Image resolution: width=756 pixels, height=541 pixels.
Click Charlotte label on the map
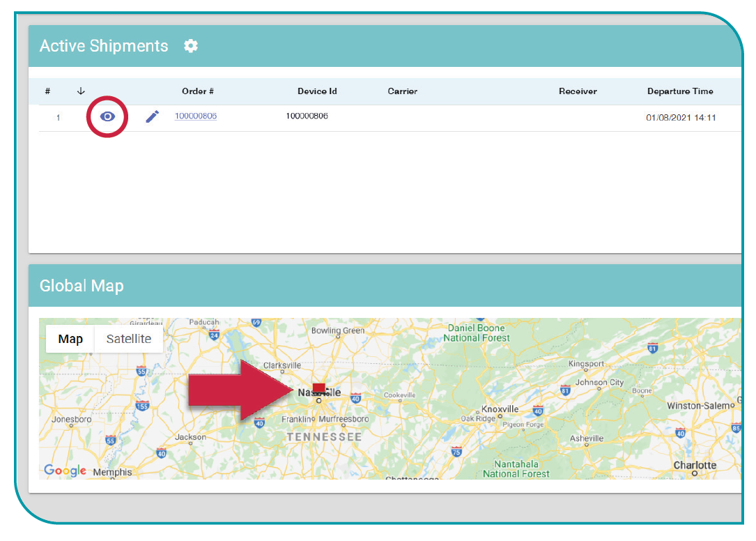pos(695,465)
